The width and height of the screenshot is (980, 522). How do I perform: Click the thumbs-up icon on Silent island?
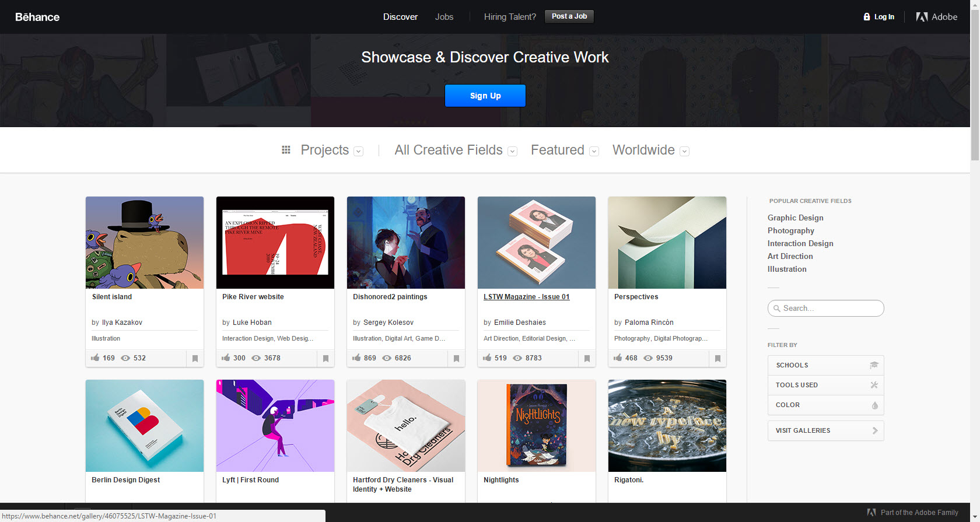(95, 358)
